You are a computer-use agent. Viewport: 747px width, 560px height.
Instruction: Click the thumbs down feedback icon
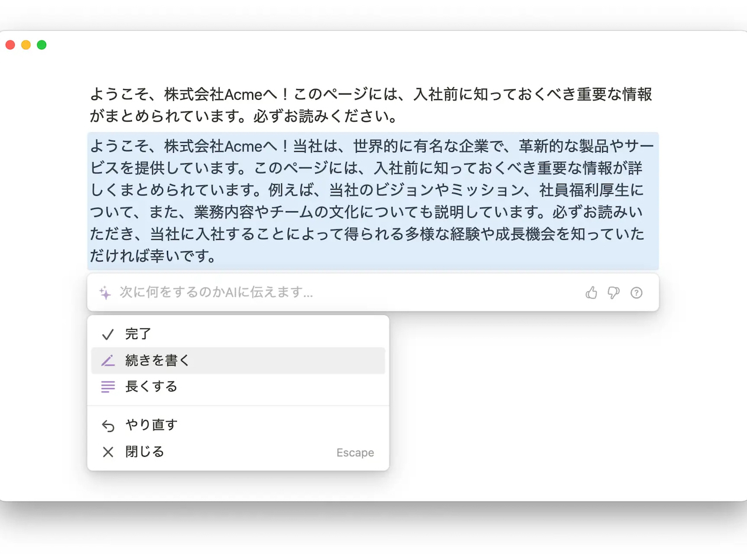pyautogui.click(x=613, y=292)
